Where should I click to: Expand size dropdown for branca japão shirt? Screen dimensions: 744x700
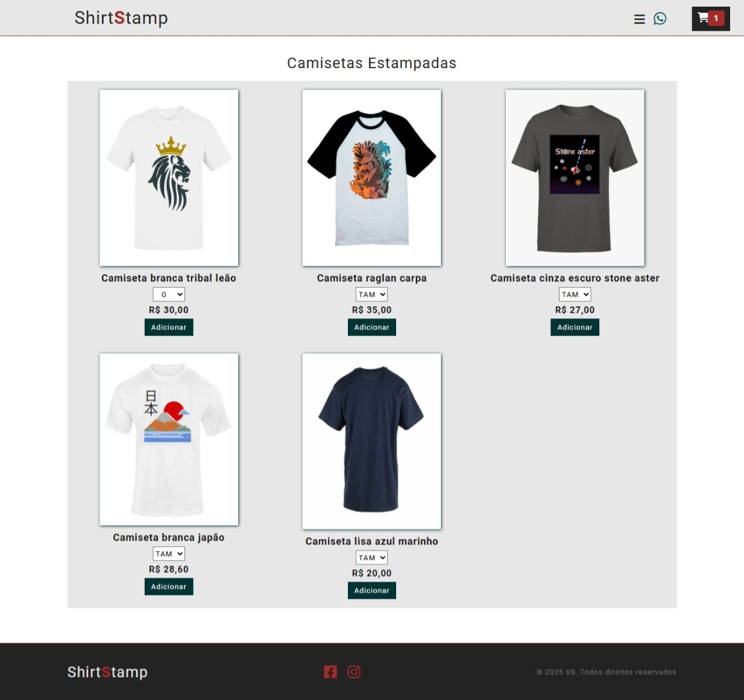pos(169,553)
